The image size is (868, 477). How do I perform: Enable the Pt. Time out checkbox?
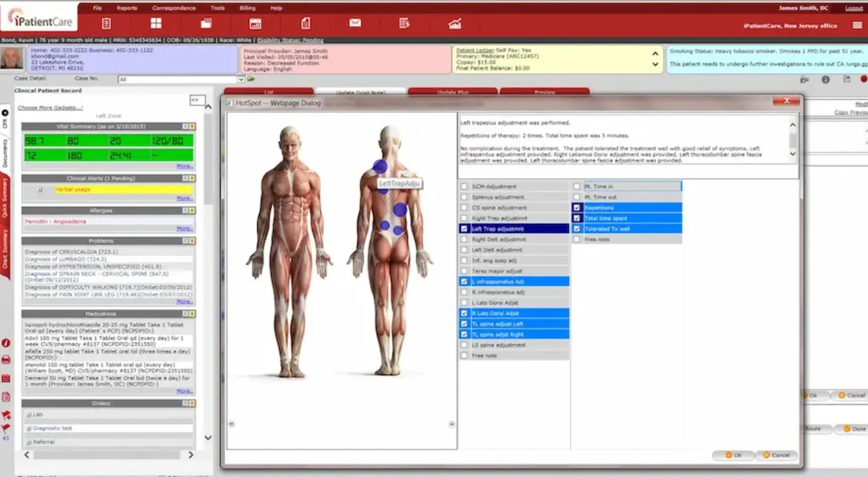click(576, 197)
